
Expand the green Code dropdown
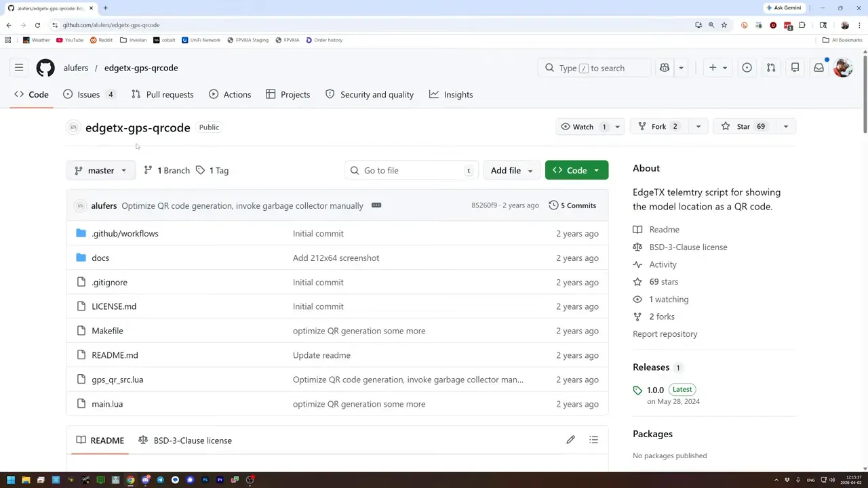pyautogui.click(x=576, y=170)
